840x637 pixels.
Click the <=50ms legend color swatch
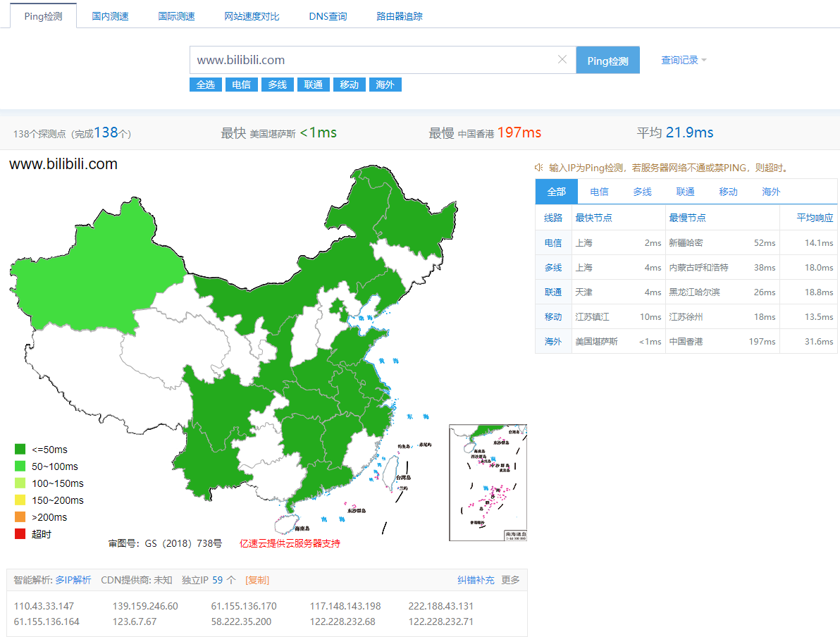(20, 449)
